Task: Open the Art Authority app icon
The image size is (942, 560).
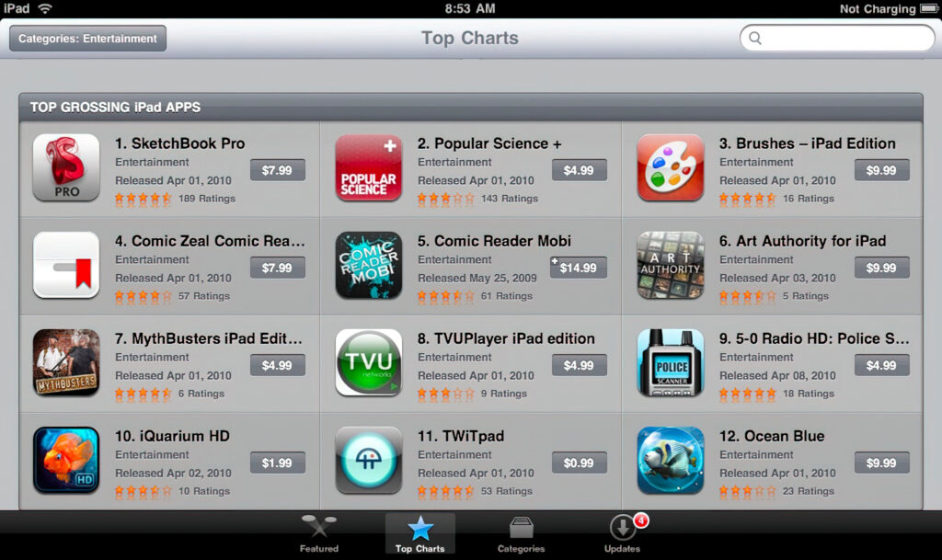Action: pos(671,265)
